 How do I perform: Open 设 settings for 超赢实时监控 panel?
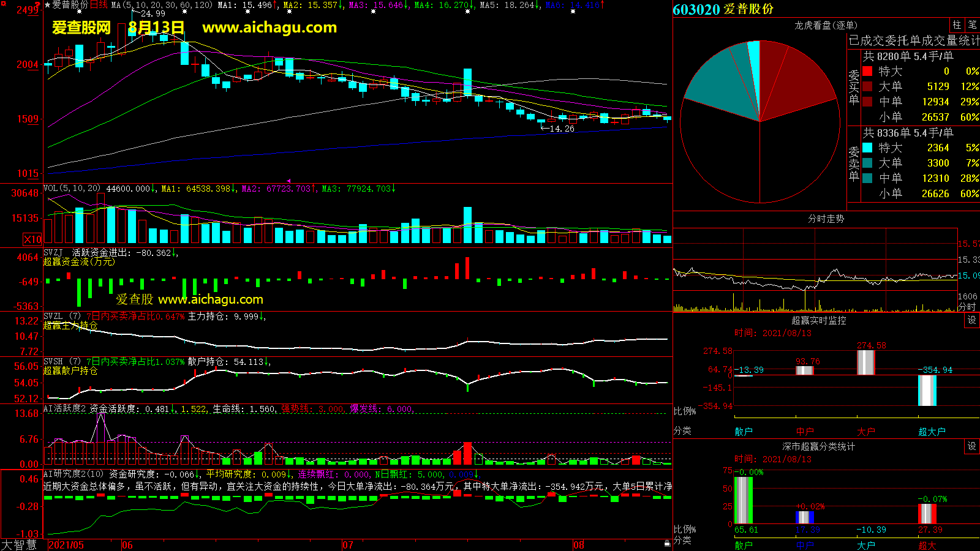tap(971, 320)
